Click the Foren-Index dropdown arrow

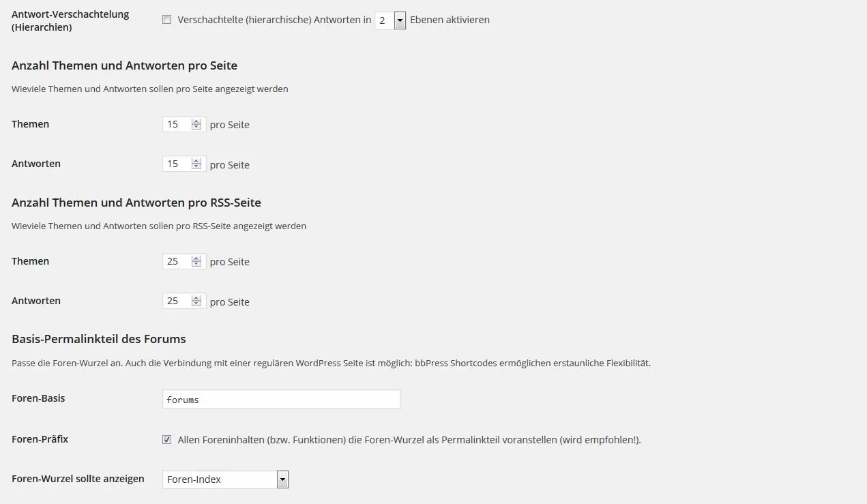click(x=282, y=479)
